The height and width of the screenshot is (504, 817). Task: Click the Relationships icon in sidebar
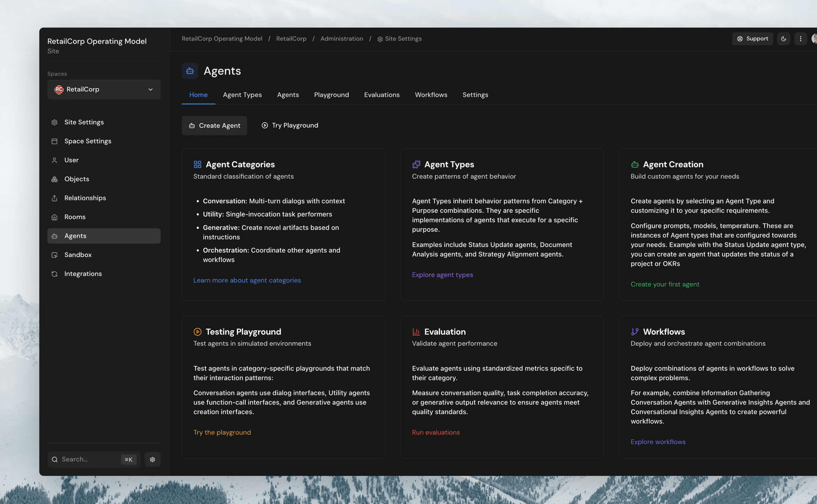(55, 198)
